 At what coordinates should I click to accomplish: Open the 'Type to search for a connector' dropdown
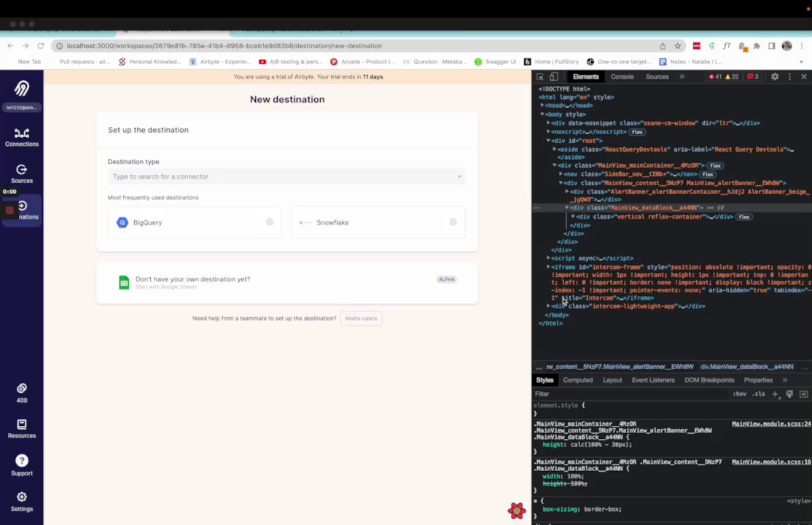coord(286,176)
